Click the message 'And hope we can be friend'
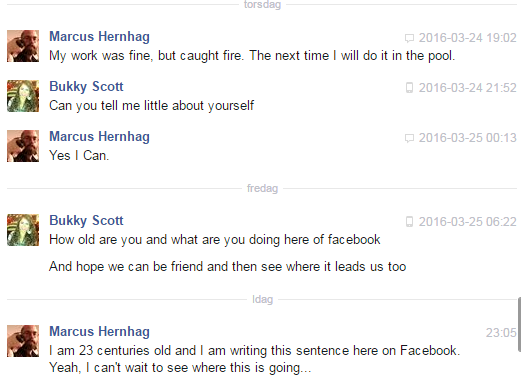The width and height of the screenshot is (521, 384). point(228,267)
